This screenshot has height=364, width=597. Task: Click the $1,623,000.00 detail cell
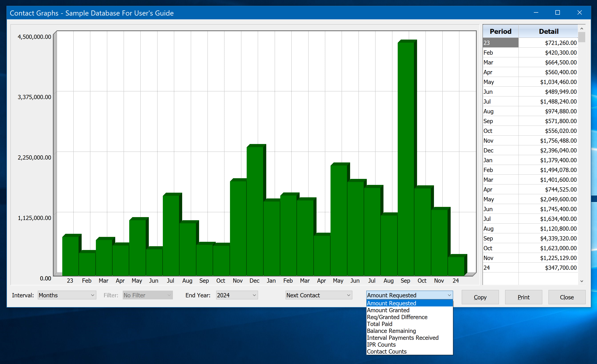pyautogui.click(x=548, y=248)
